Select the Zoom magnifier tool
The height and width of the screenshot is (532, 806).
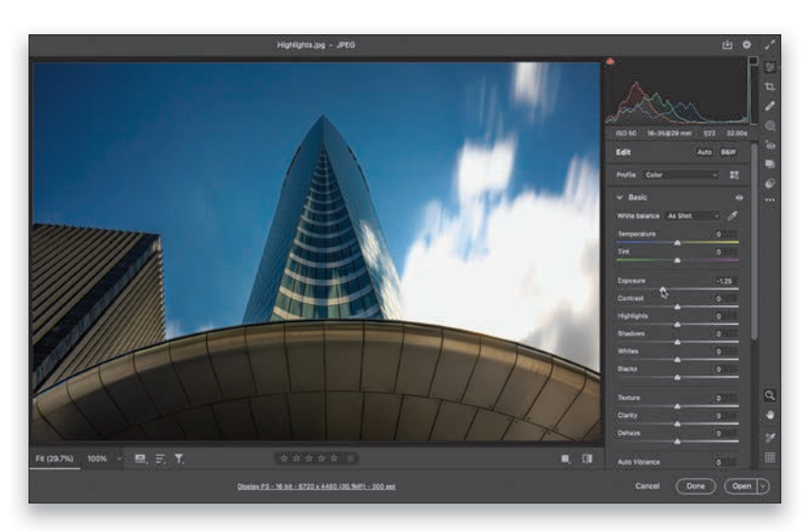[769, 394]
